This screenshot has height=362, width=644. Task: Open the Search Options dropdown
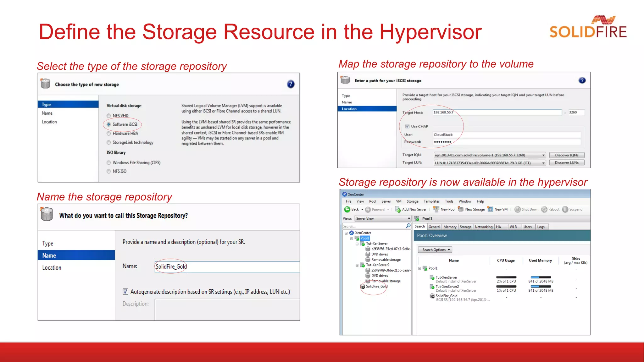point(435,250)
